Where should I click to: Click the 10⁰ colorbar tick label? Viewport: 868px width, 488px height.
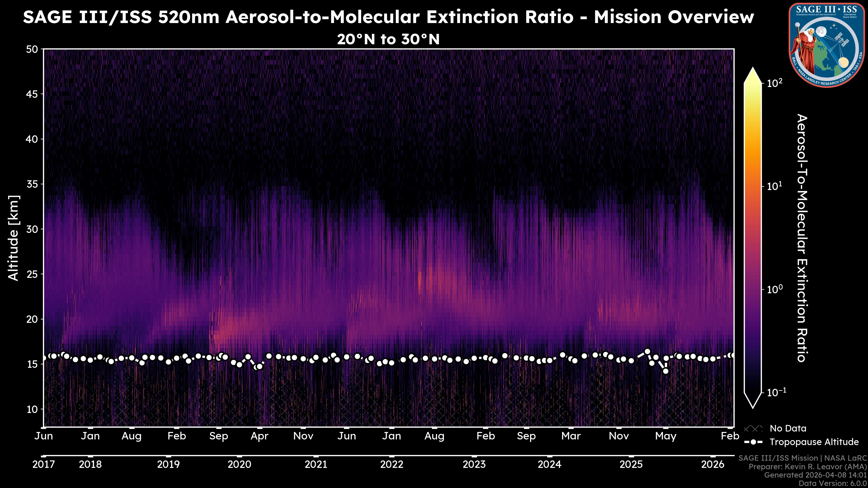[x=775, y=289]
